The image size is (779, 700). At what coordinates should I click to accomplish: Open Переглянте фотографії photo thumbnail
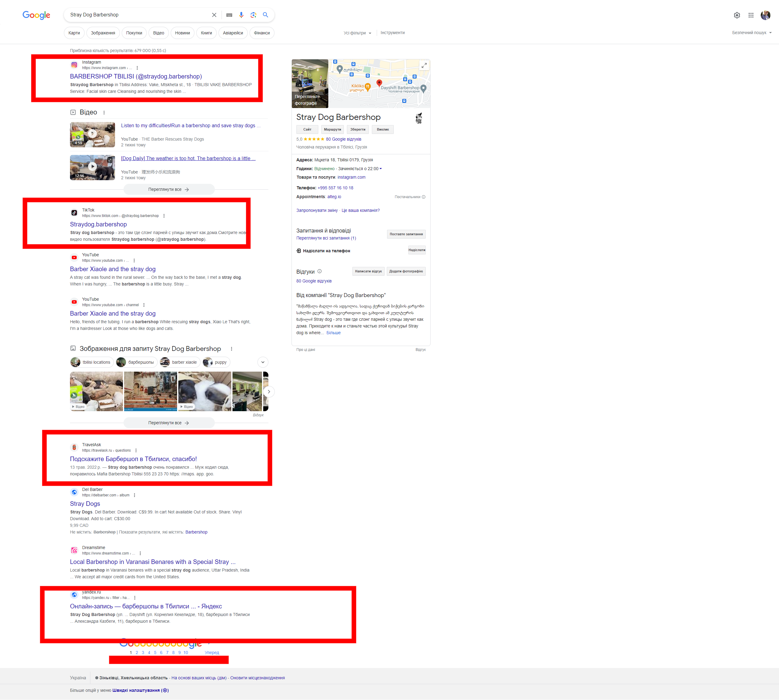[x=310, y=83]
